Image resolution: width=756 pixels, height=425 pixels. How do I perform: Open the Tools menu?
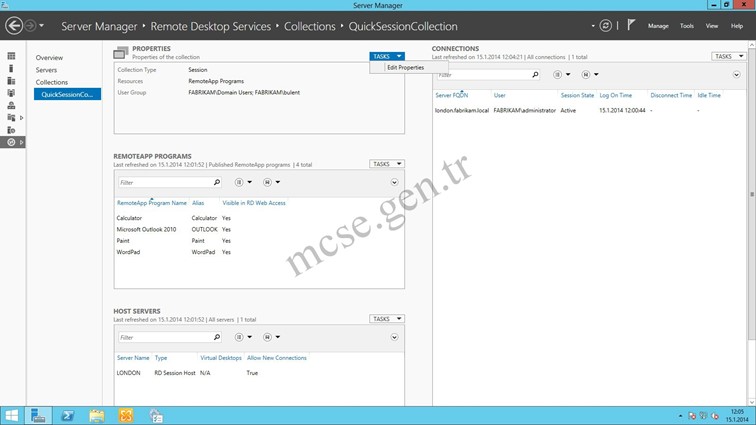pyautogui.click(x=687, y=26)
